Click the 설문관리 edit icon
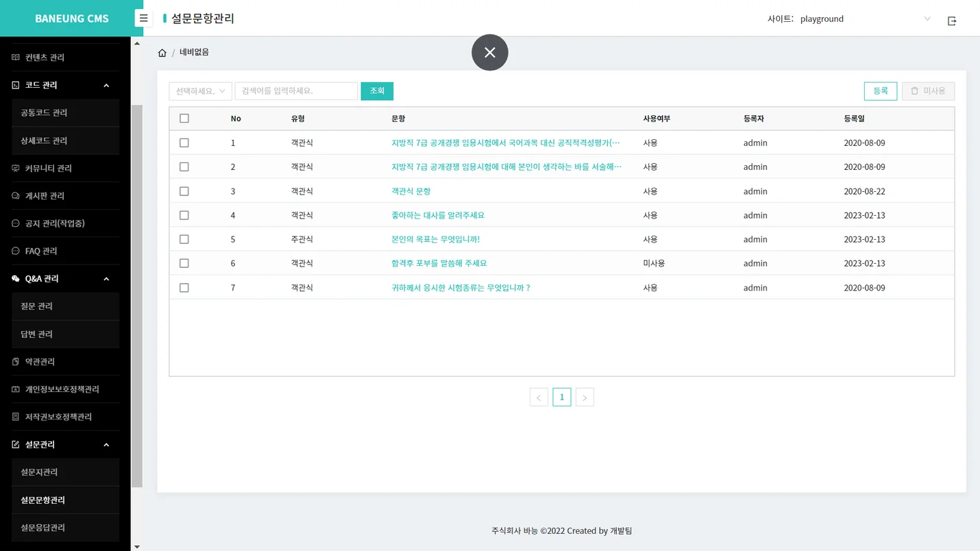 click(x=16, y=445)
